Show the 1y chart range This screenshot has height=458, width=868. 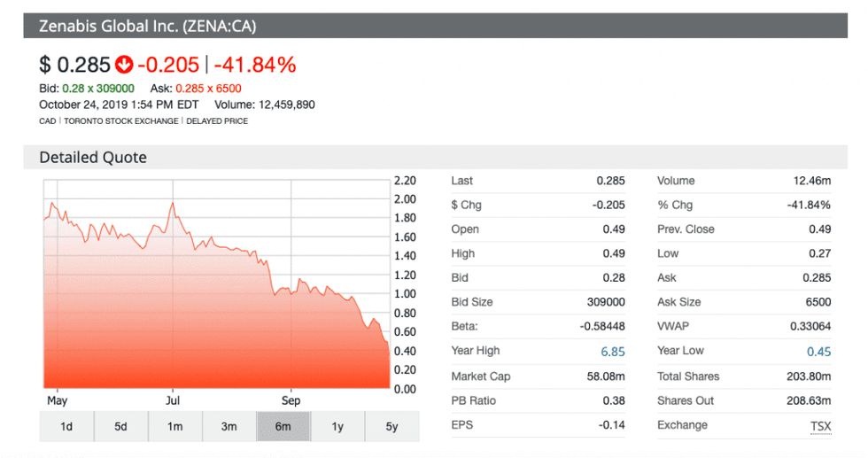tap(337, 427)
